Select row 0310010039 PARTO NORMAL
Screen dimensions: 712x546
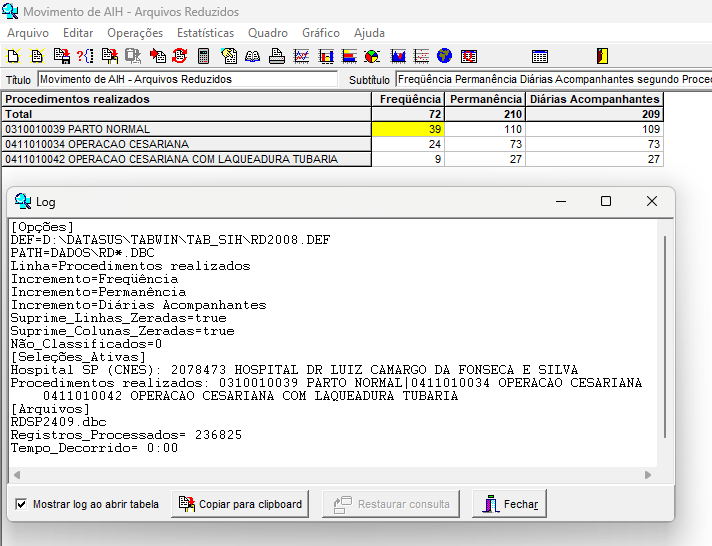[187, 129]
